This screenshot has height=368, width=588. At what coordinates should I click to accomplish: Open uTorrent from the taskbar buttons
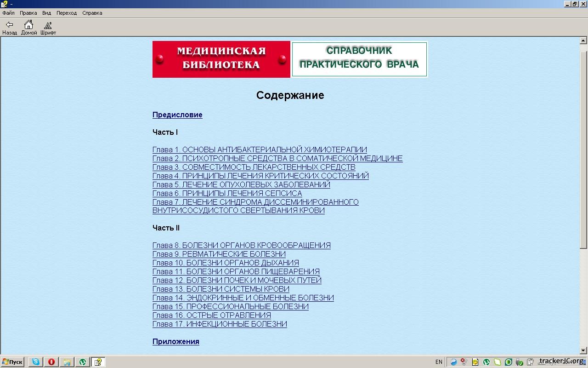[82, 362]
